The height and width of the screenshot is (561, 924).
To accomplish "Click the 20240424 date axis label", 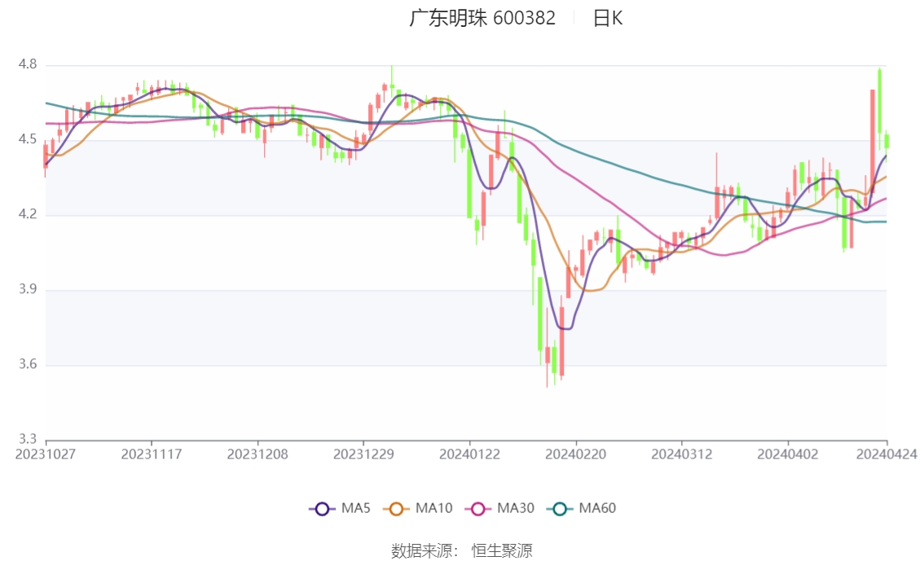I will [887, 454].
